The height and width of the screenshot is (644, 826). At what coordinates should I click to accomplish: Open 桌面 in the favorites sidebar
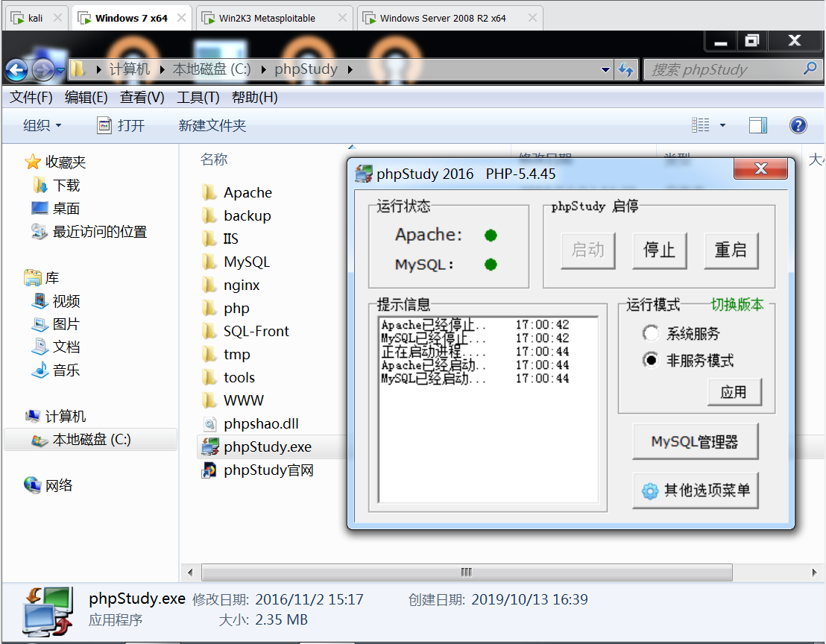(56, 209)
